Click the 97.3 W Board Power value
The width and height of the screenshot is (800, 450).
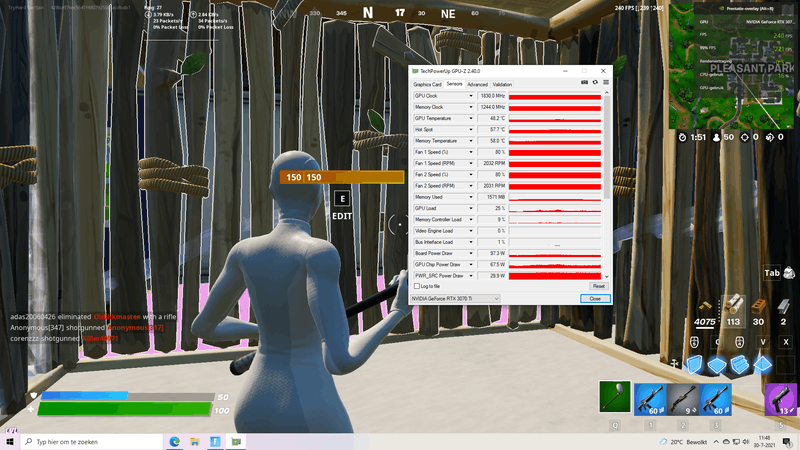[492, 253]
